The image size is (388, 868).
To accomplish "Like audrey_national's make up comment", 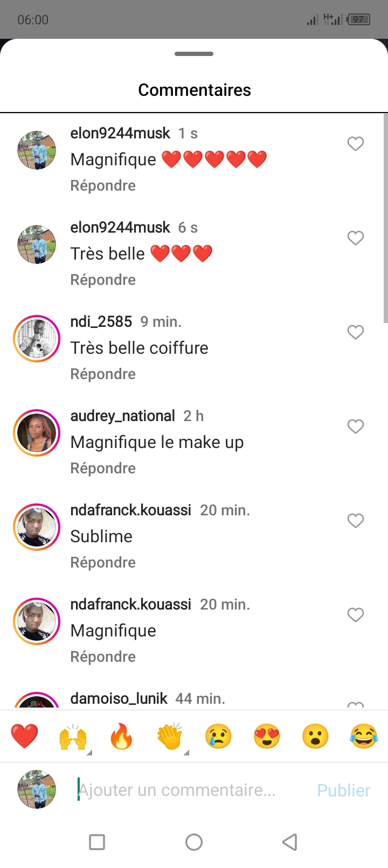I will (355, 426).
